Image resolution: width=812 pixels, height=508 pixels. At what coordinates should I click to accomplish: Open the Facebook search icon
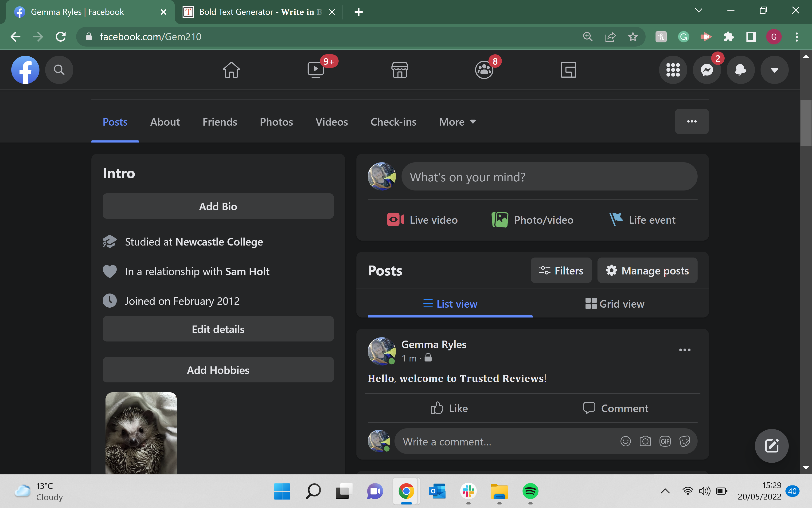pyautogui.click(x=59, y=70)
